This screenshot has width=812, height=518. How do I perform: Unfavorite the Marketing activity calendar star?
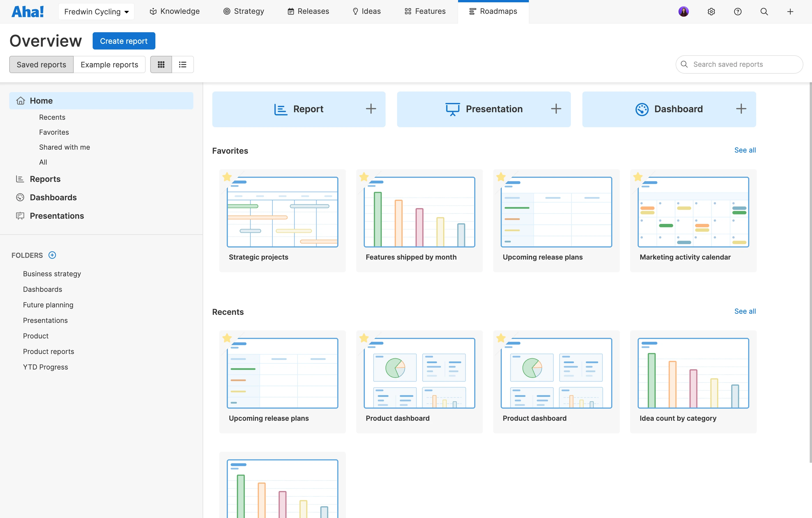click(637, 176)
